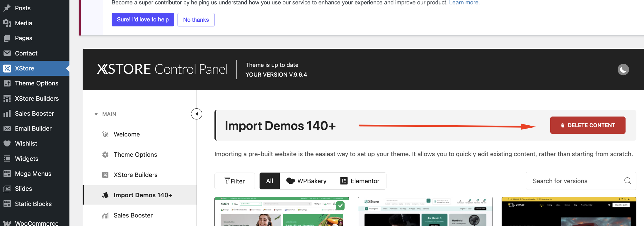Click Sure! I'd love to help

[x=143, y=20]
